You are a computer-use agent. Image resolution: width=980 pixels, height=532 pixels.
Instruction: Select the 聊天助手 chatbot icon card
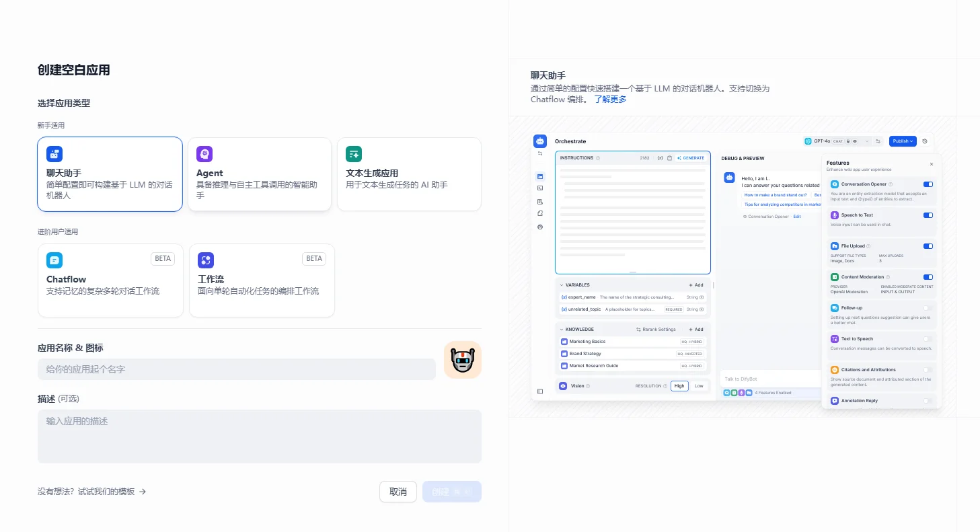click(55, 154)
